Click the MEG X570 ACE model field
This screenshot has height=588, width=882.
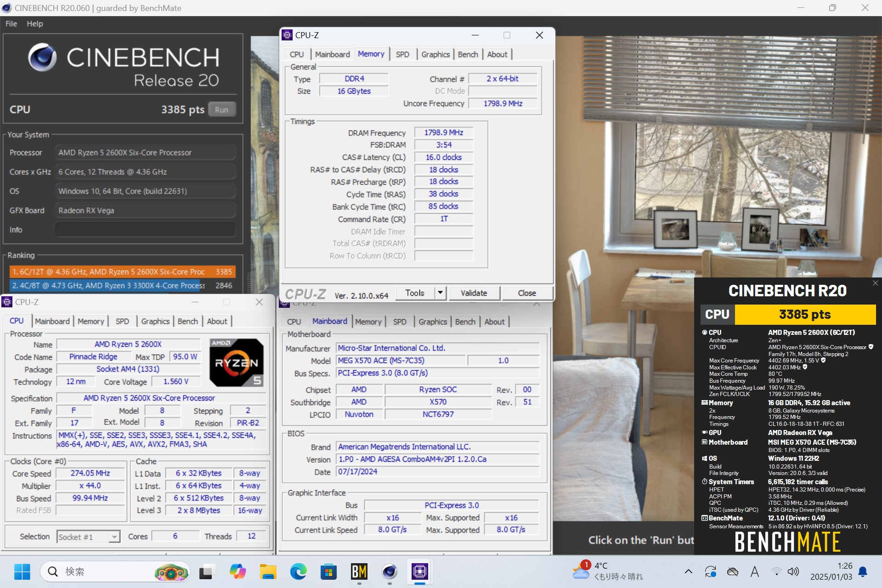click(x=401, y=361)
